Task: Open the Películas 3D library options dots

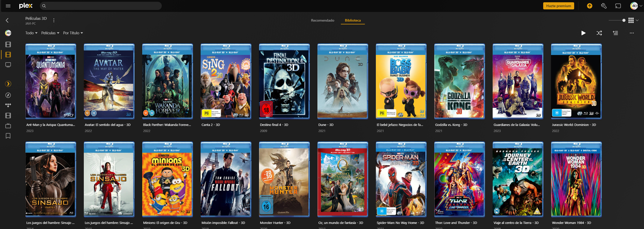Action: 54,20
